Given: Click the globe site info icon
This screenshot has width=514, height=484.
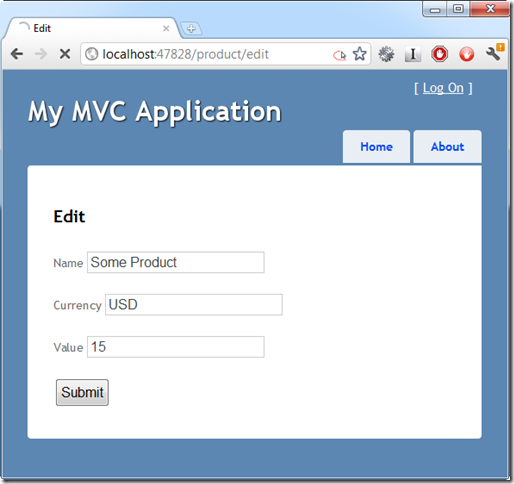Looking at the screenshot, I should (x=91, y=54).
